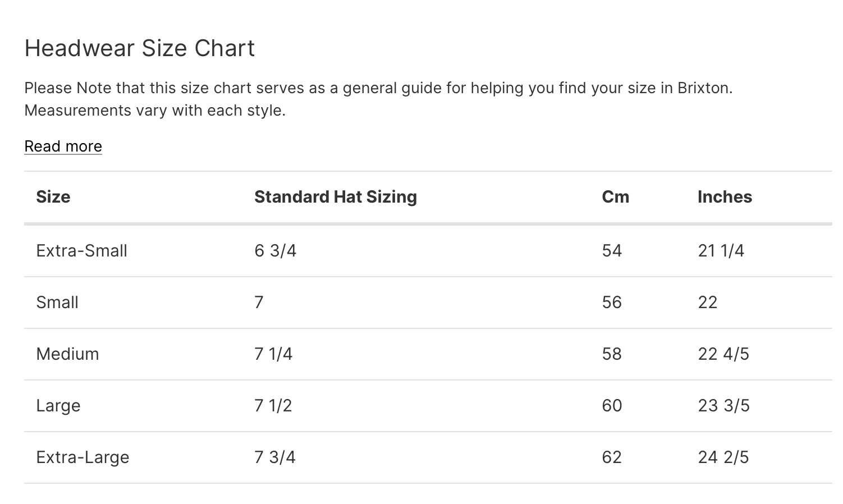Click the 21 1/4 inches cell
The image size is (843, 504).
click(x=721, y=251)
